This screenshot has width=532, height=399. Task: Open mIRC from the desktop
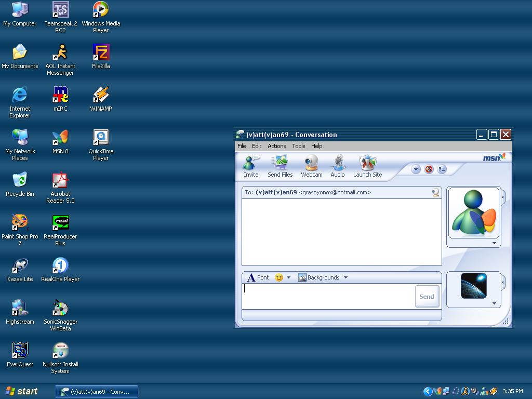[60, 99]
